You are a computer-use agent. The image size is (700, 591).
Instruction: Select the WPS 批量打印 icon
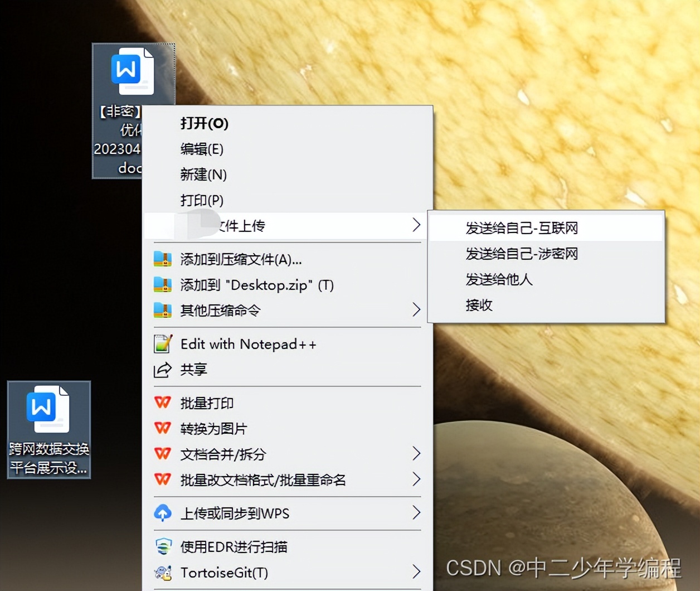point(163,403)
